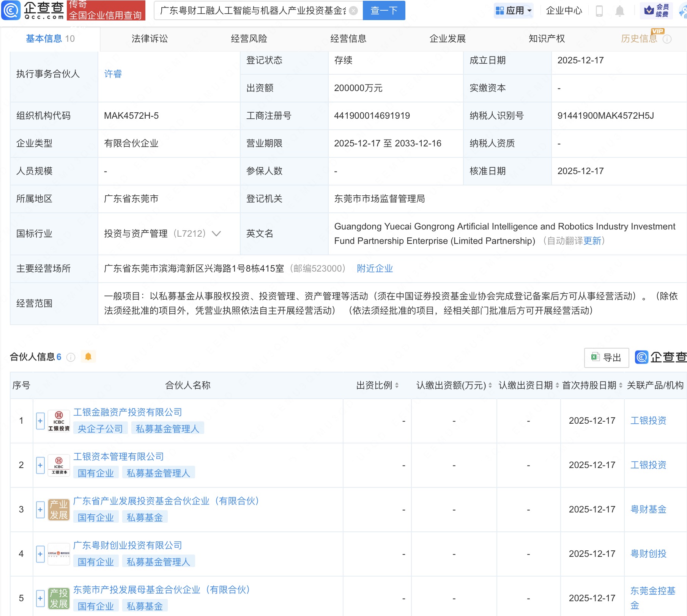Click inside the company search input field
This screenshot has width=687, height=616.
pos(254,11)
